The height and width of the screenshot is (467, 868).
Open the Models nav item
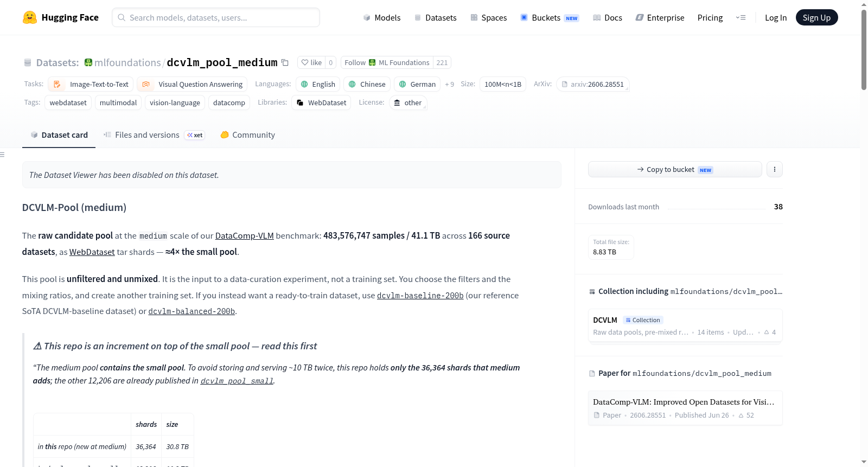pos(381,17)
